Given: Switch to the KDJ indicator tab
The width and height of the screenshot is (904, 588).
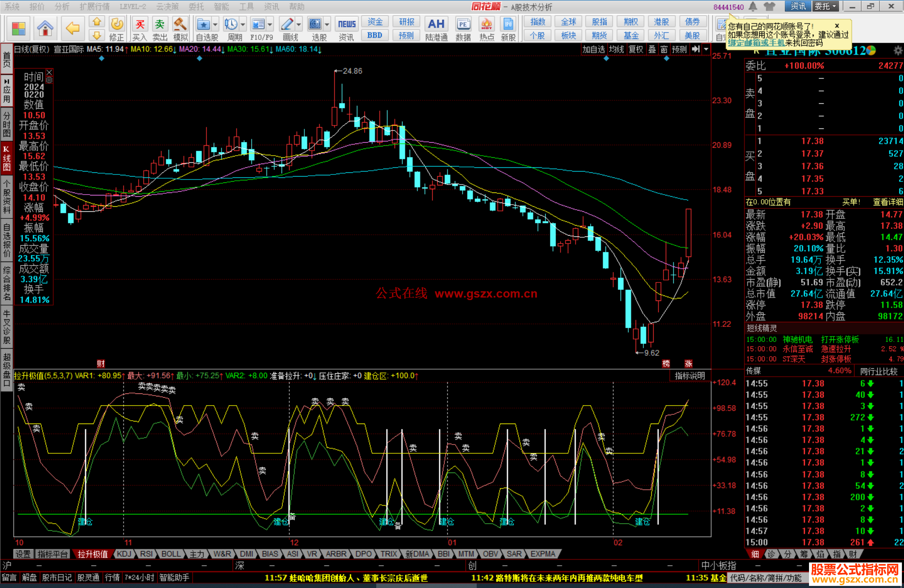Looking at the screenshot, I should tap(124, 554).
